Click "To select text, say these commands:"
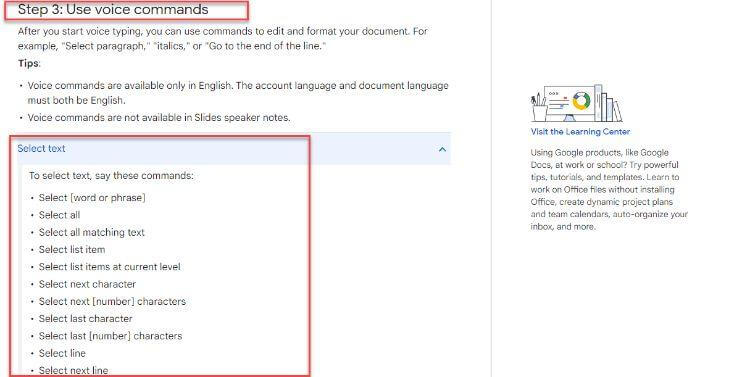750x377 pixels. click(x=111, y=176)
